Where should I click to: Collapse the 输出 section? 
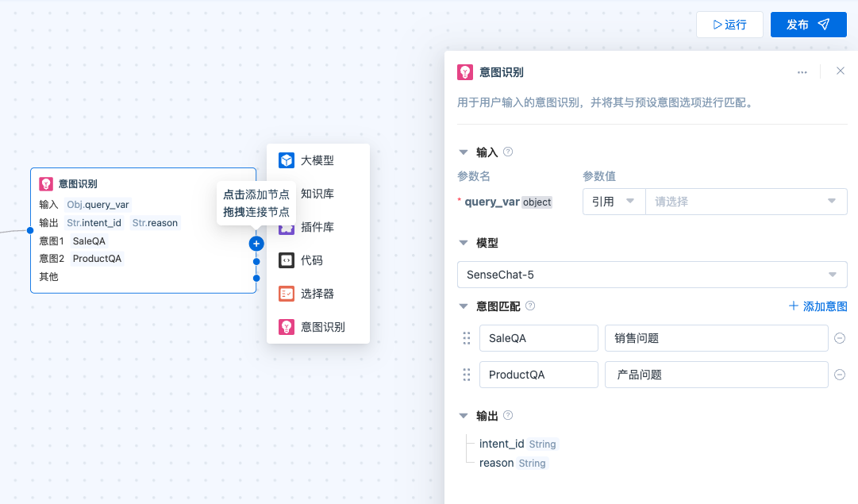(x=464, y=416)
